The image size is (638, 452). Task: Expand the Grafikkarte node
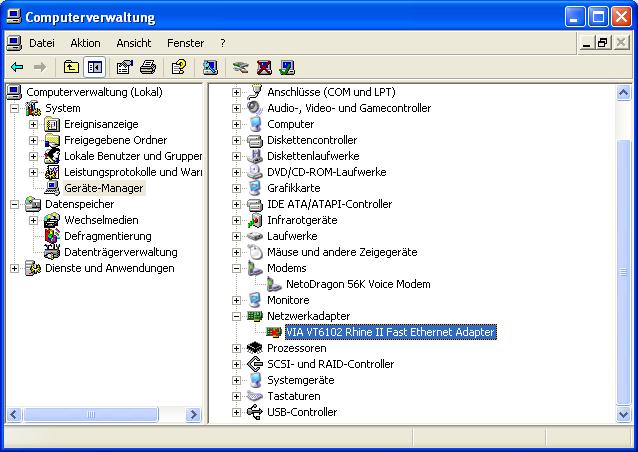237,188
